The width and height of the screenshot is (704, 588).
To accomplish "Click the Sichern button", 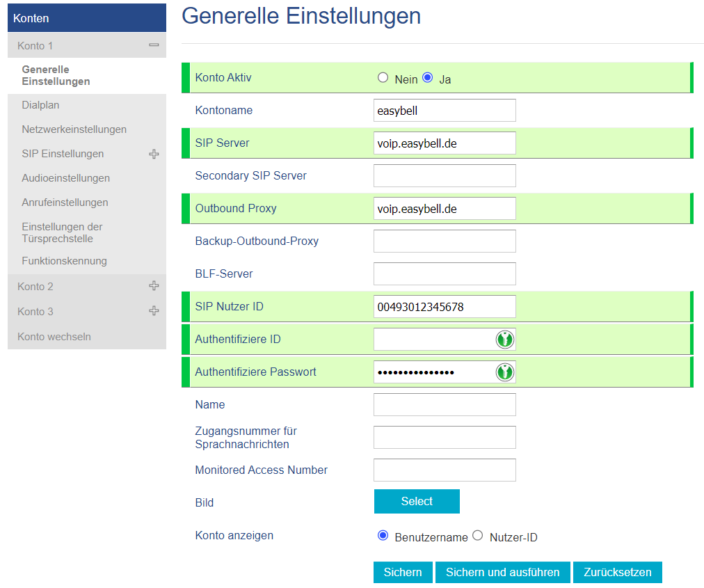I will 403,572.
